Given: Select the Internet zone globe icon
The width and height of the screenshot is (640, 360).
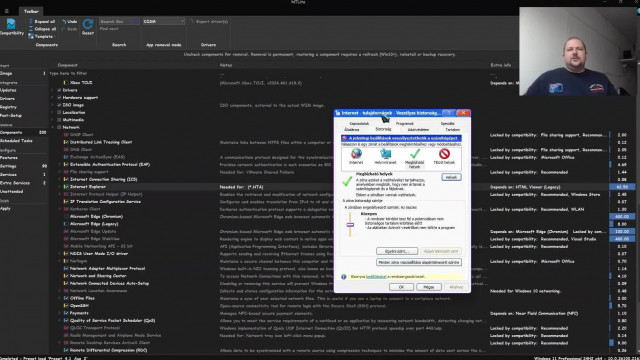Looking at the screenshot, I should point(356,154).
